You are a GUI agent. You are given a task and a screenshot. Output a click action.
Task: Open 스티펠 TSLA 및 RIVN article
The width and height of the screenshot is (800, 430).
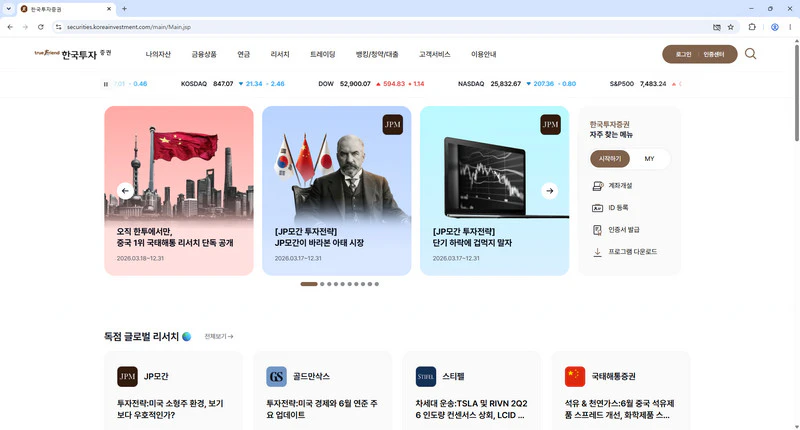pos(471,409)
